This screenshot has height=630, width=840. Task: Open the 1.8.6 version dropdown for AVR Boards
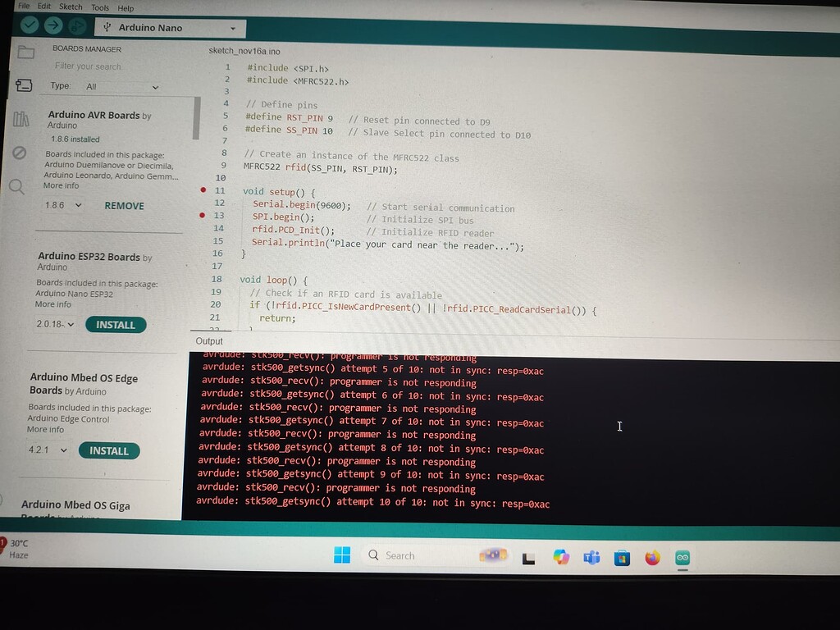point(62,205)
